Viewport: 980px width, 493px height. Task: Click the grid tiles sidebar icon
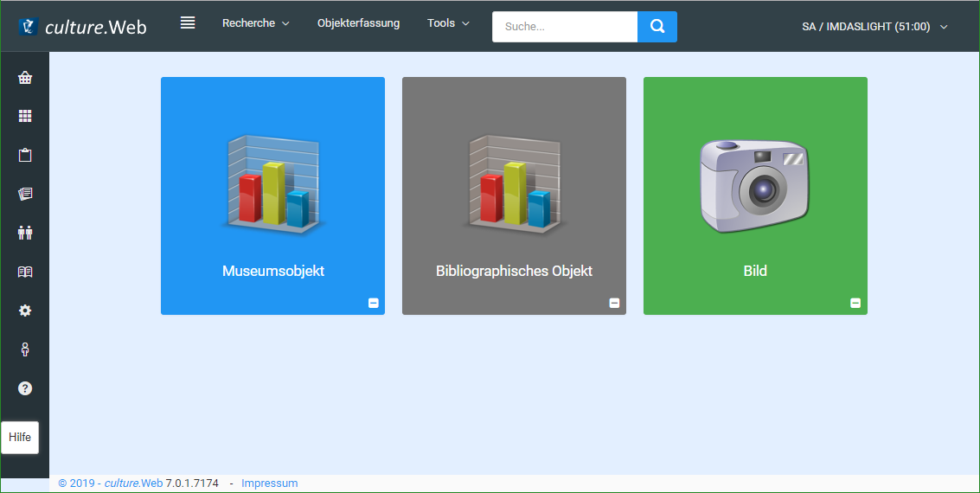pyautogui.click(x=25, y=116)
